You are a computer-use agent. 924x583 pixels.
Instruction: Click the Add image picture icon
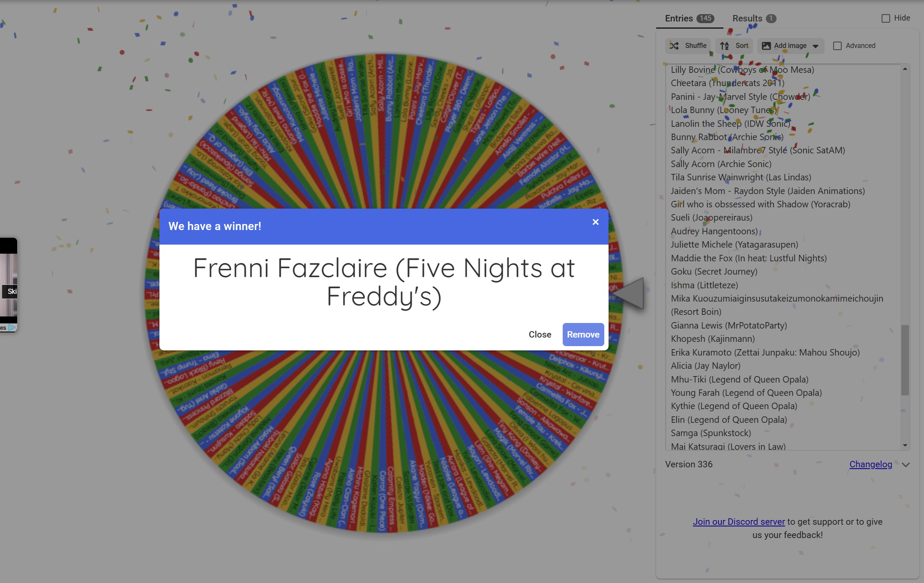[x=766, y=46]
